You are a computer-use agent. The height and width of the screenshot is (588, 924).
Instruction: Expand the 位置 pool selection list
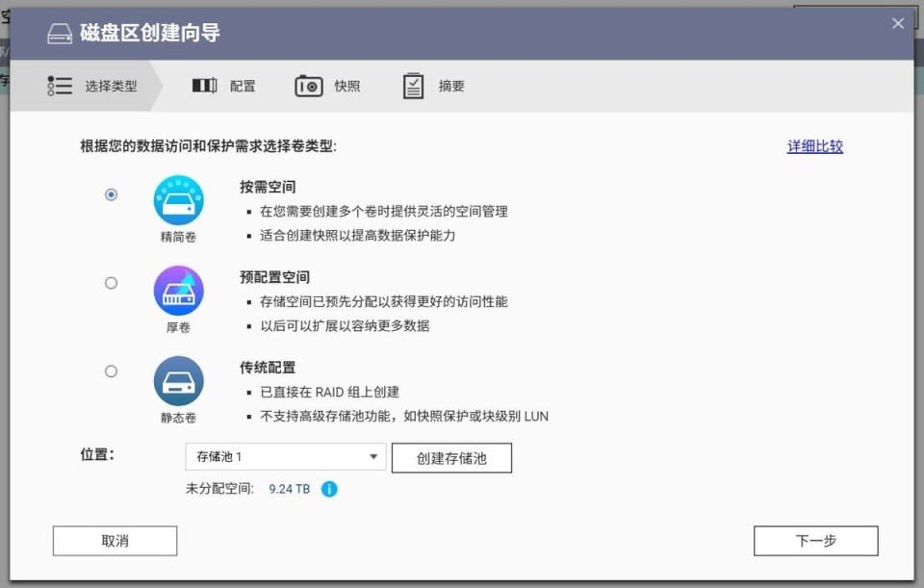click(x=284, y=457)
